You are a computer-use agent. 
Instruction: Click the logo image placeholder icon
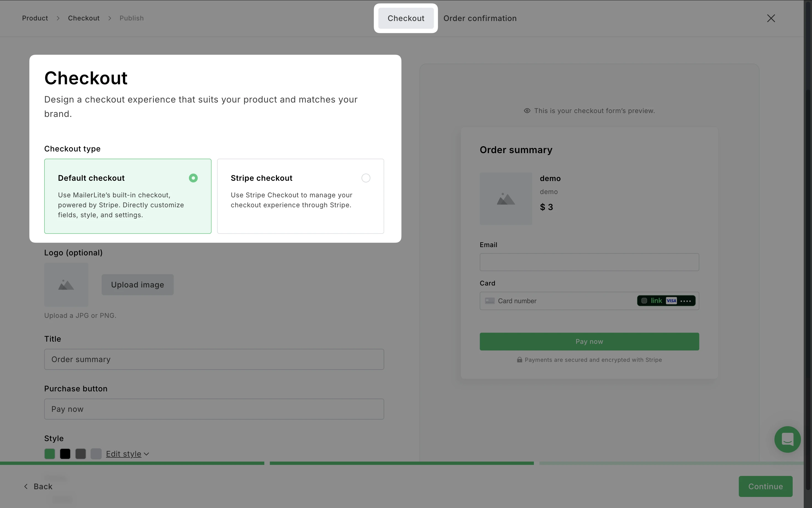66,285
